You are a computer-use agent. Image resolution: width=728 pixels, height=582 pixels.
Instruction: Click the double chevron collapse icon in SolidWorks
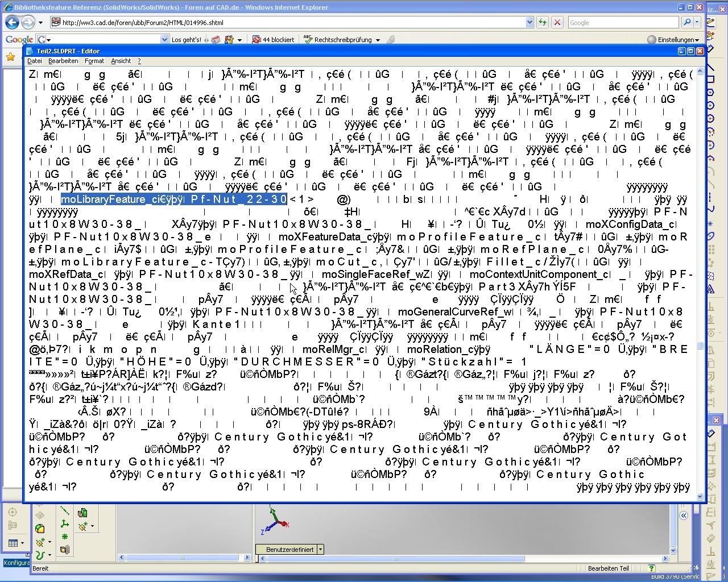tap(683, 516)
